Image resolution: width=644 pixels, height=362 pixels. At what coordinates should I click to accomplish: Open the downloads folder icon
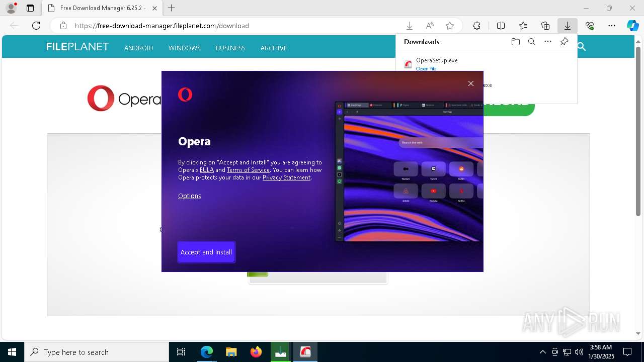[515, 42]
